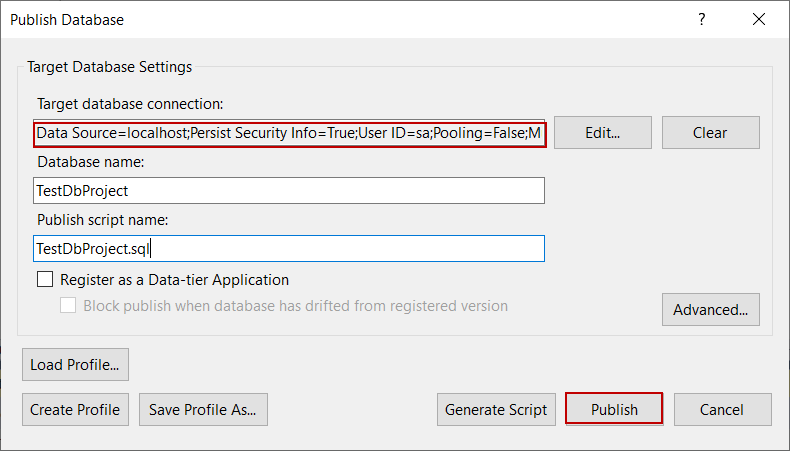Enable Register as a Data-tier Application

coord(45,280)
